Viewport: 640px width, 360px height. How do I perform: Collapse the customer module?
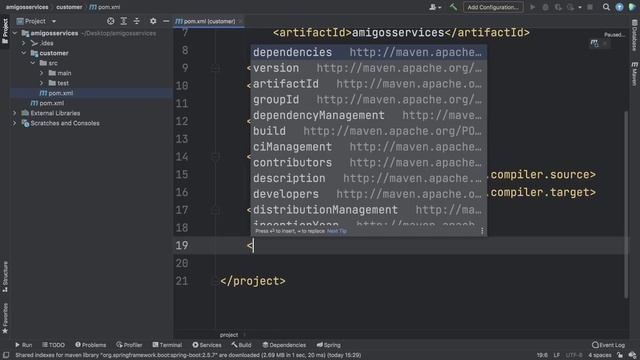(24, 53)
